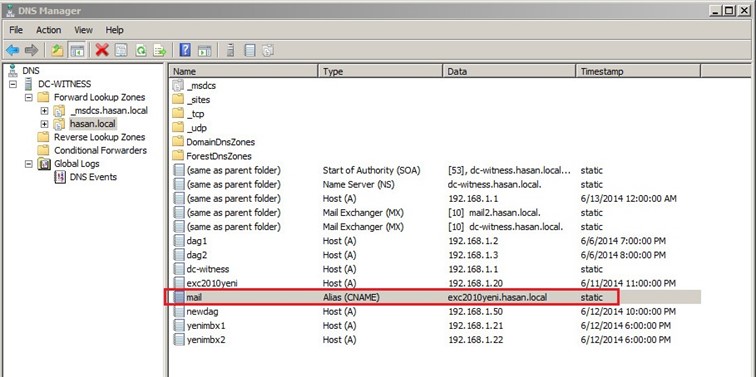Viewport: 756px width, 377px height.
Task: Sort records by the Data column header
Action: (x=509, y=71)
